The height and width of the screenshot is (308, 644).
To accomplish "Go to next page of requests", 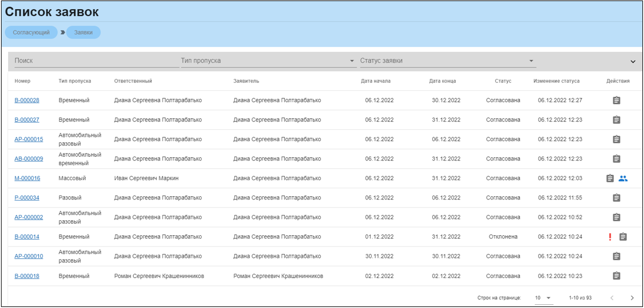I will point(632,298).
